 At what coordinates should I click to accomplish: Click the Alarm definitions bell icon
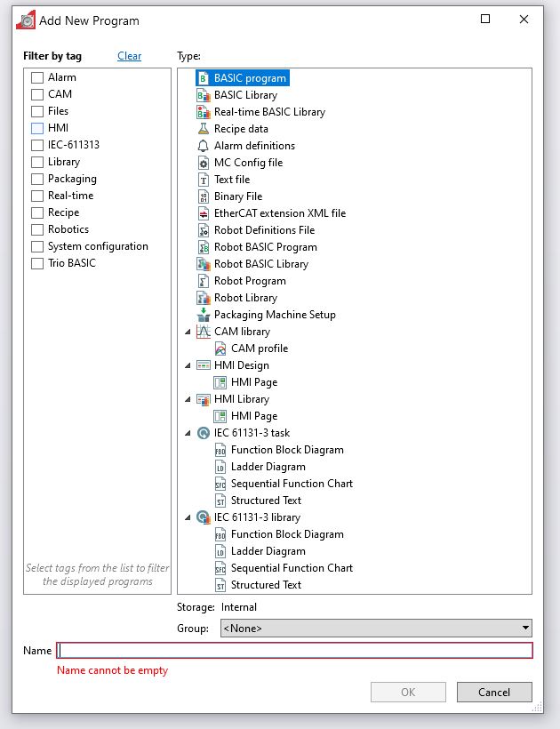coord(203,146)
